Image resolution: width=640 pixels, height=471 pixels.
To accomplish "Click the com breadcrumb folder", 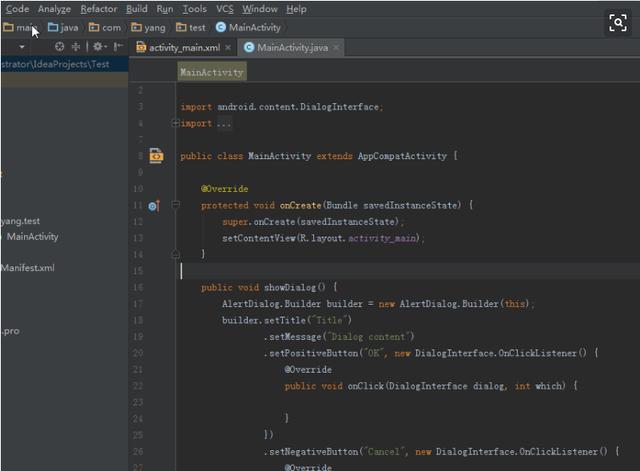I will 105,27.
